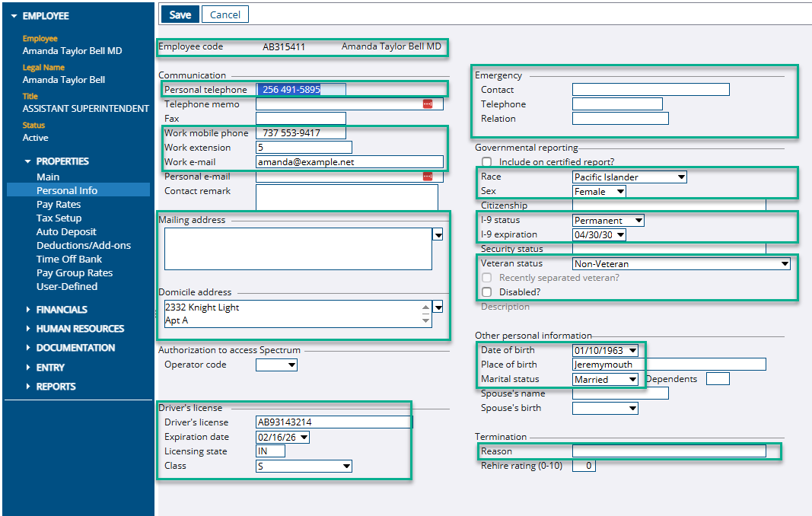Open Auto Deposit page
Viewport: 812px width, 516px height.
click(66, 231)
